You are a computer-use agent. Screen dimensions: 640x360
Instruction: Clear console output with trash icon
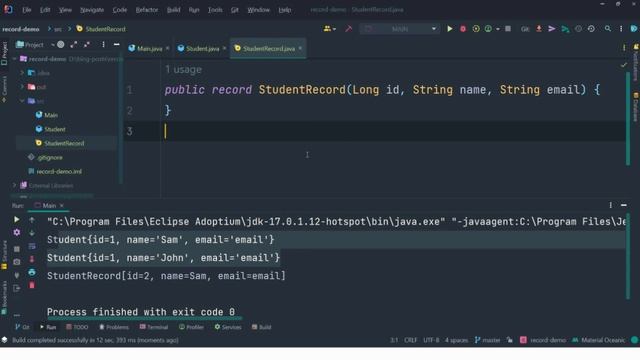pyautogui.click(x=32, y=285)
